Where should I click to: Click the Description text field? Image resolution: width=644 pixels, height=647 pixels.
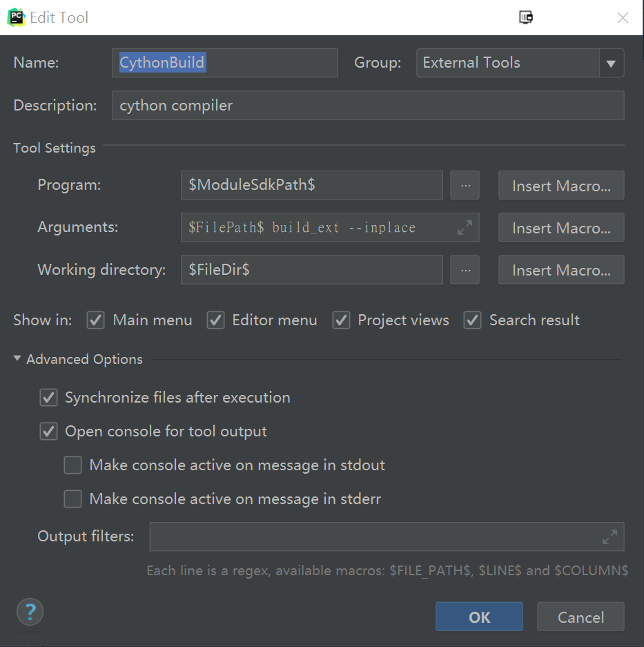366,105
